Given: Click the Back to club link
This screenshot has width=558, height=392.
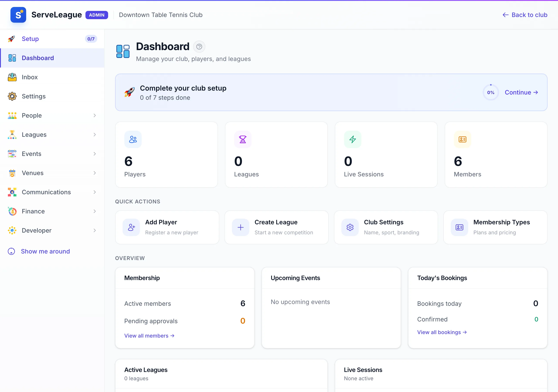Looking at the screenshot, I should [x=525, y=15].
